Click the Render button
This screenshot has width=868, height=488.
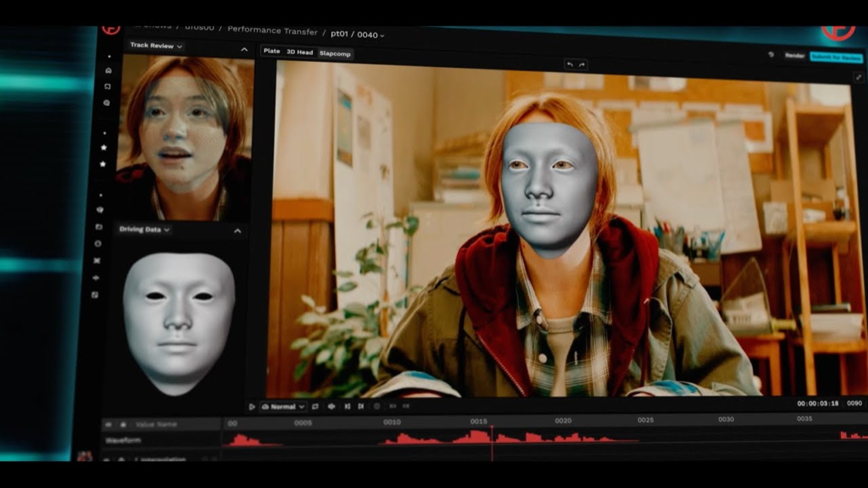(794, 56)
